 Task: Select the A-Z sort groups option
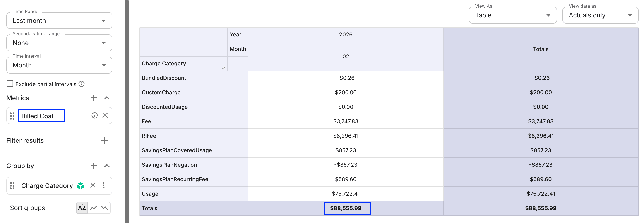point(82,208)
